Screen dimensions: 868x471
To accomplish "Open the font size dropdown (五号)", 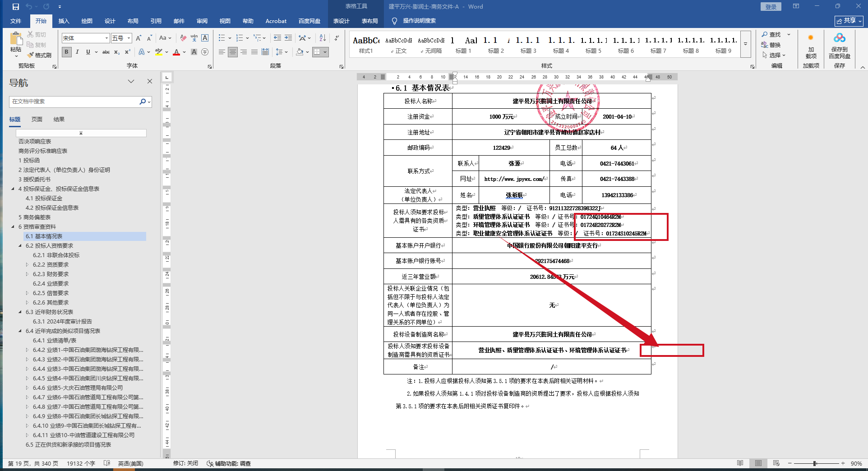I will (x=129, y=38).
